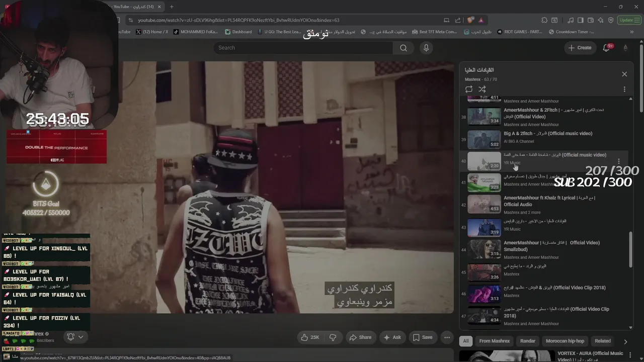Image resolution: width=644 pixels, height=362 pixels.
Task: Show more filter chips with right arrow
Action: 625,341
